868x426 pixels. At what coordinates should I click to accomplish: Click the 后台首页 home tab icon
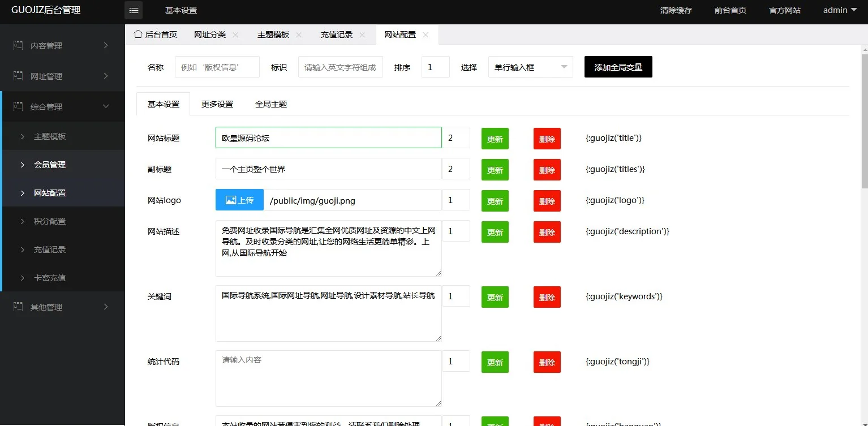click(x=137, y=35)
